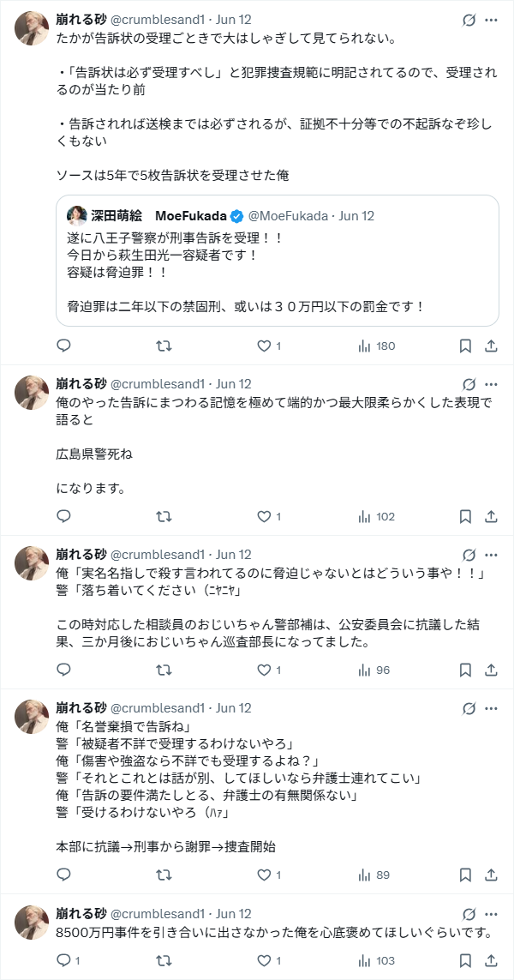The width and height of the screenshot is (514, 980).
Task: Share the tweet about おじいちゃん警部補
Action: click(492, 670)
